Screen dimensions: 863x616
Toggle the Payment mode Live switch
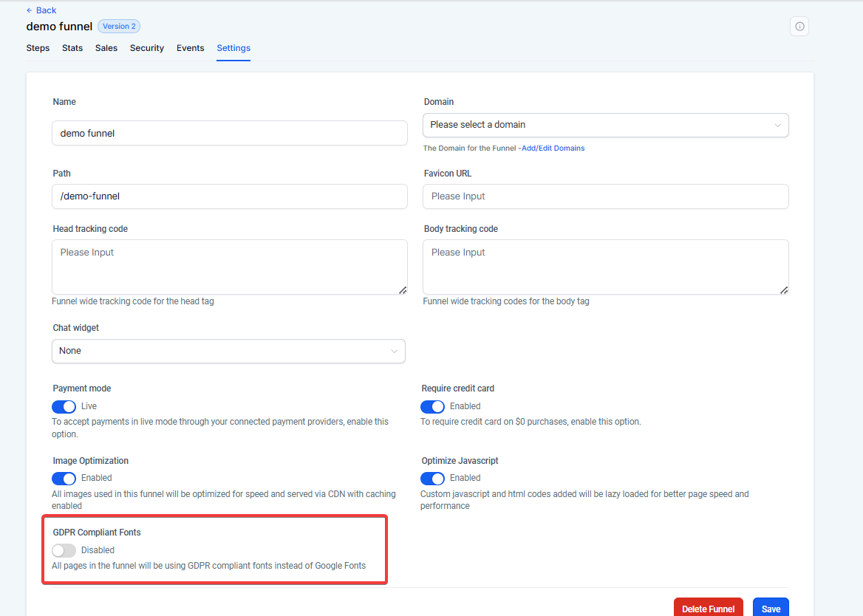point(64,406)
